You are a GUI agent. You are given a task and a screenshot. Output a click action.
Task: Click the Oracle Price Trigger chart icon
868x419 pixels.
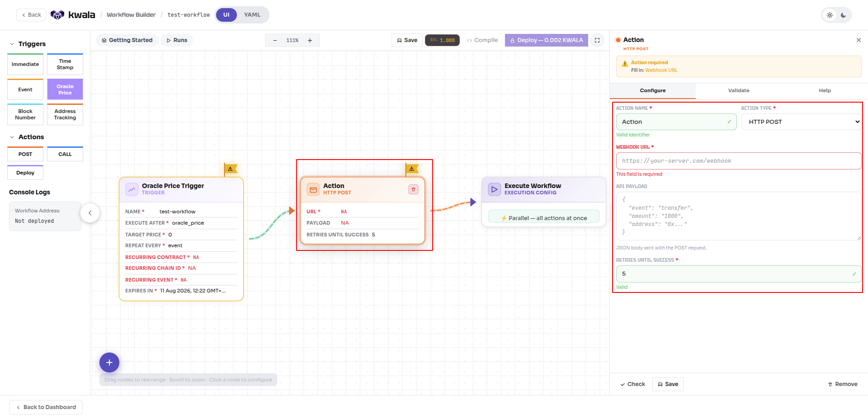(132, 189)
